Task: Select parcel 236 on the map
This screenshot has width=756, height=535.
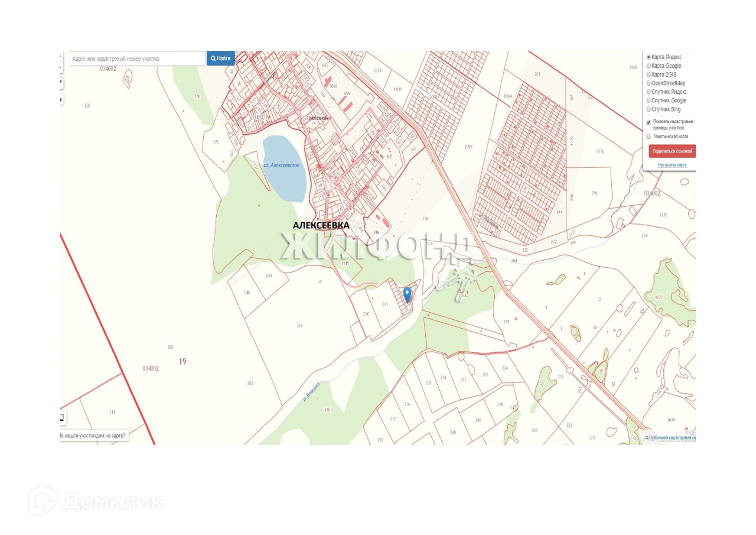Action: pyautogui.click(x=407, y=404)
